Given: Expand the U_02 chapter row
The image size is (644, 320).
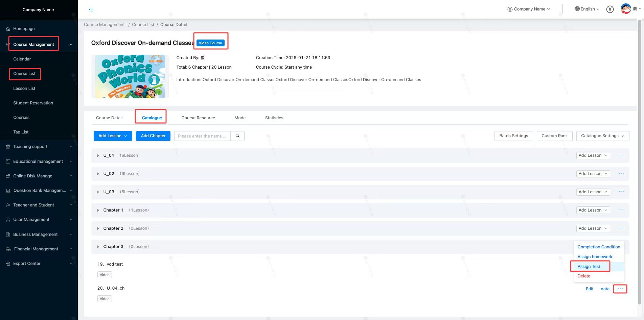Looking at the screenshot, I should (98, 174).
